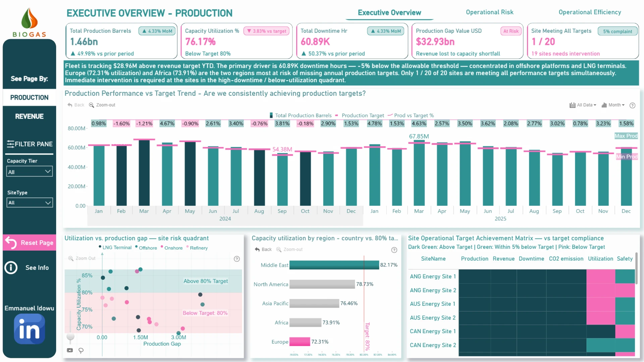Select the lasso tool under scatter chart

[81, 351]
